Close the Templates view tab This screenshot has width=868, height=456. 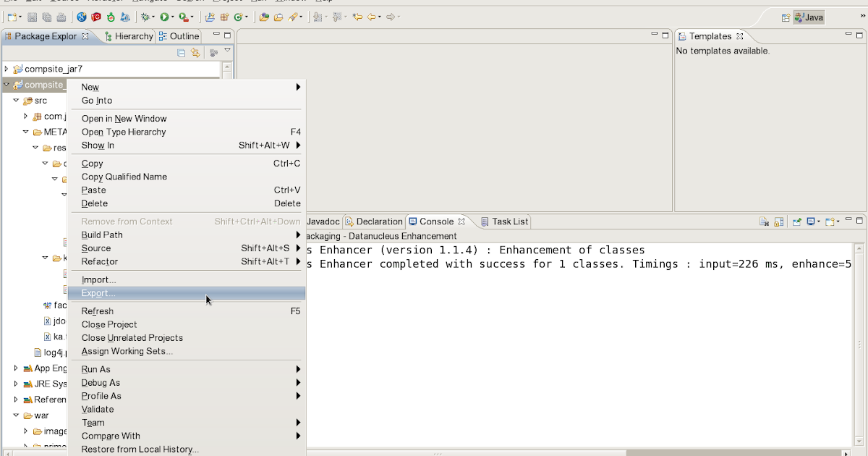pyautogui.click(x=739, y=36)
